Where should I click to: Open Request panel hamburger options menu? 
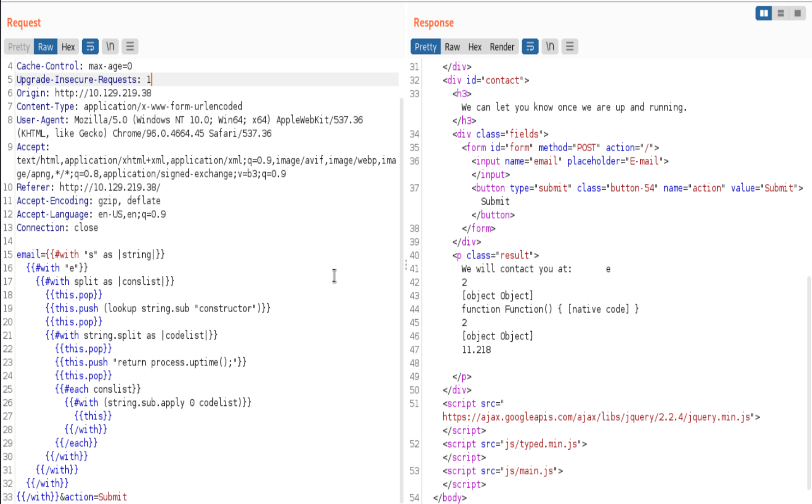(130, 47)
